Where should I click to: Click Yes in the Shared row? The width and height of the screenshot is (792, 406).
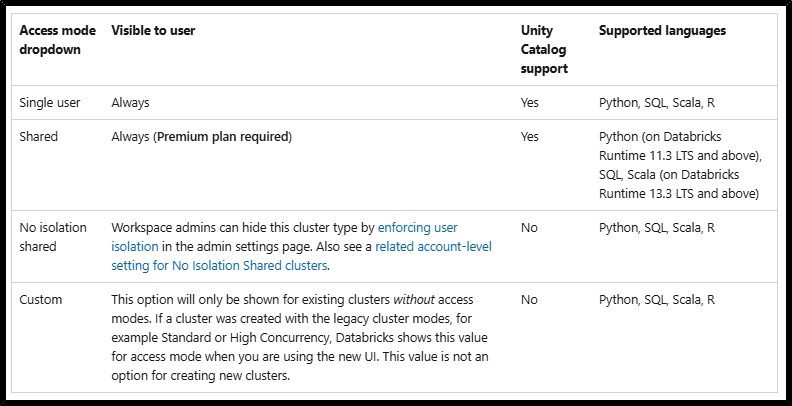[x=530, y=136]
